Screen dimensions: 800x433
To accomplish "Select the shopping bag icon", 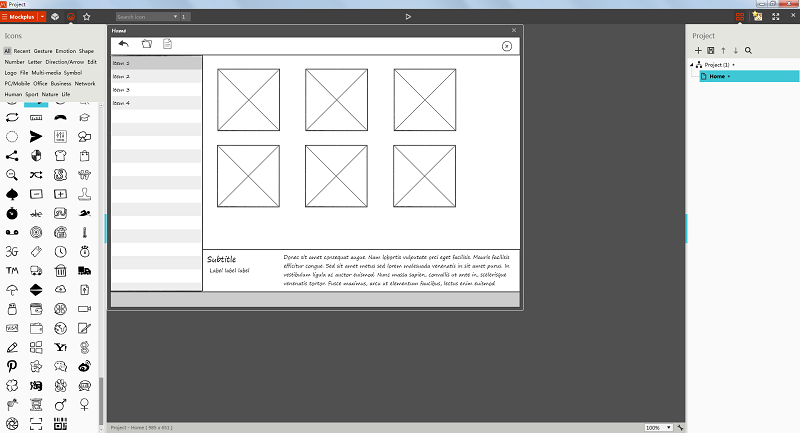I will (85, 156).
